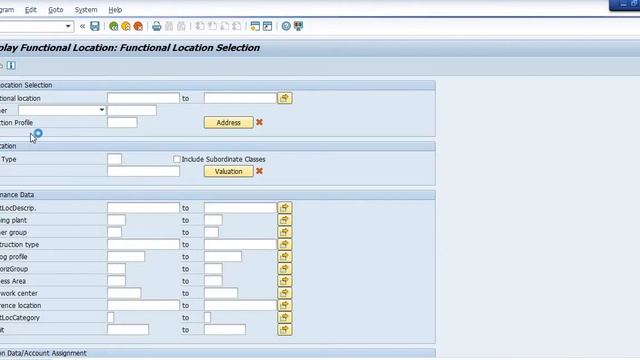Image resolution: width=640 pixels, height=360 pixels.
Task: Open multiple selection for FunctLocDescrip. row
Action: 284,208
